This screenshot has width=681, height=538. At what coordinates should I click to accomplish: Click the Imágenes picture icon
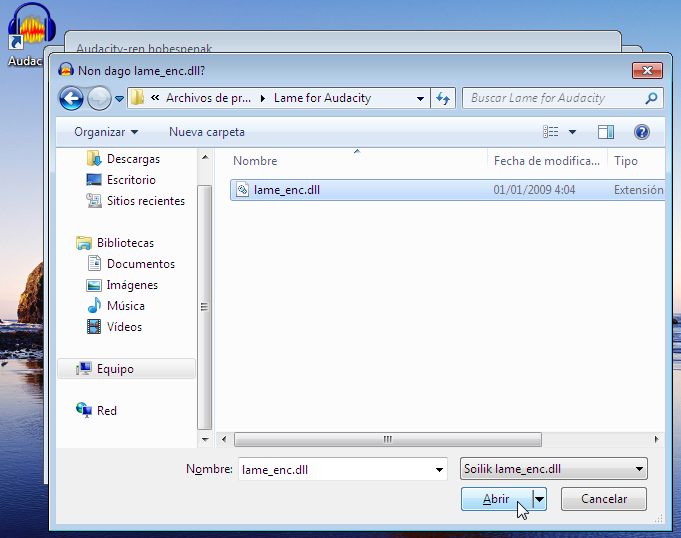[x=94, y=285]
